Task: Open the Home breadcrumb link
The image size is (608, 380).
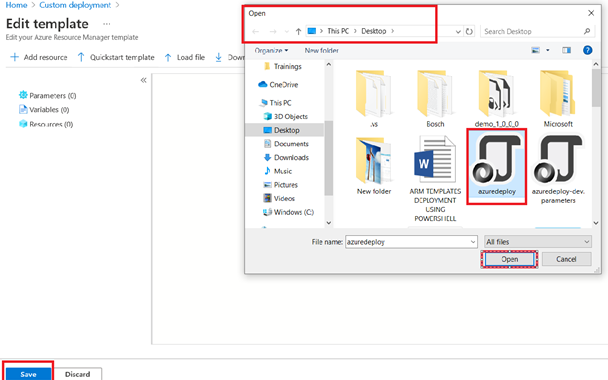Action: [16, 5]
